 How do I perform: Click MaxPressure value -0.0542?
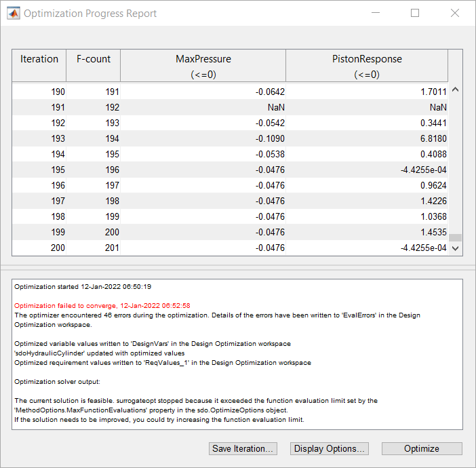[x=203, y=123]
